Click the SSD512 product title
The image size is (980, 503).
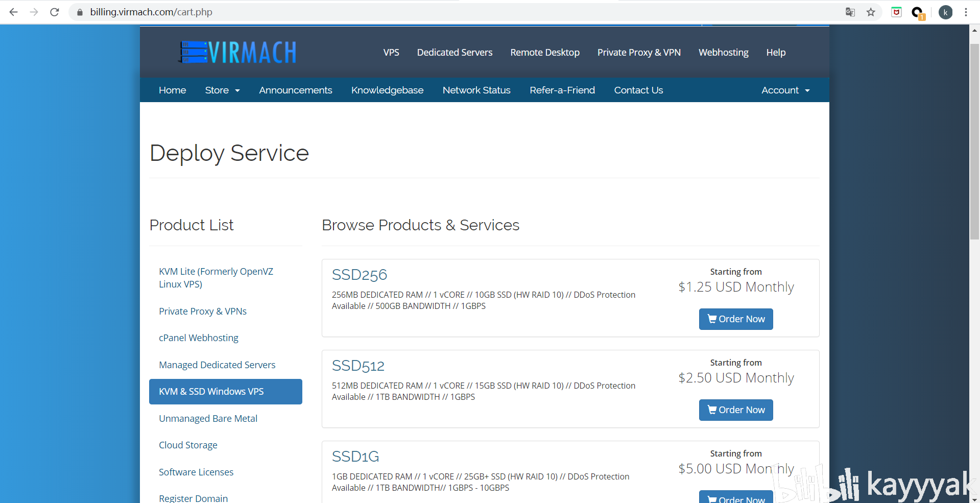pyautogui.click(x=358, y=366)
